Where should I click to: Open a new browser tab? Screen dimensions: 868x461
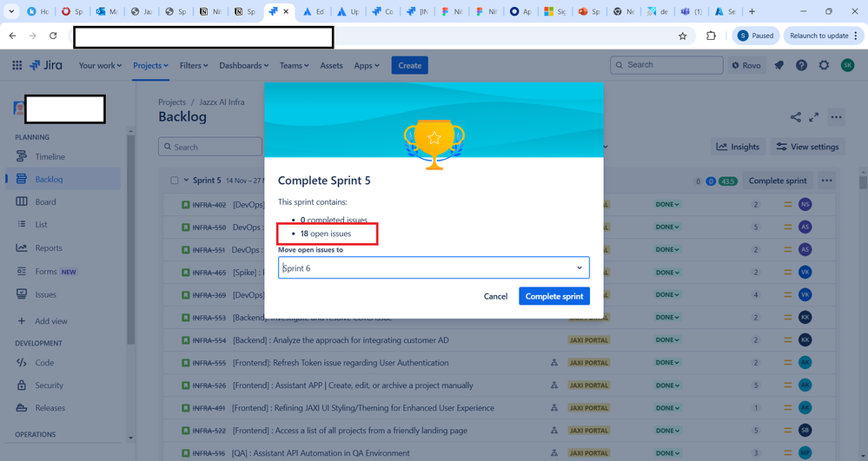752,11
